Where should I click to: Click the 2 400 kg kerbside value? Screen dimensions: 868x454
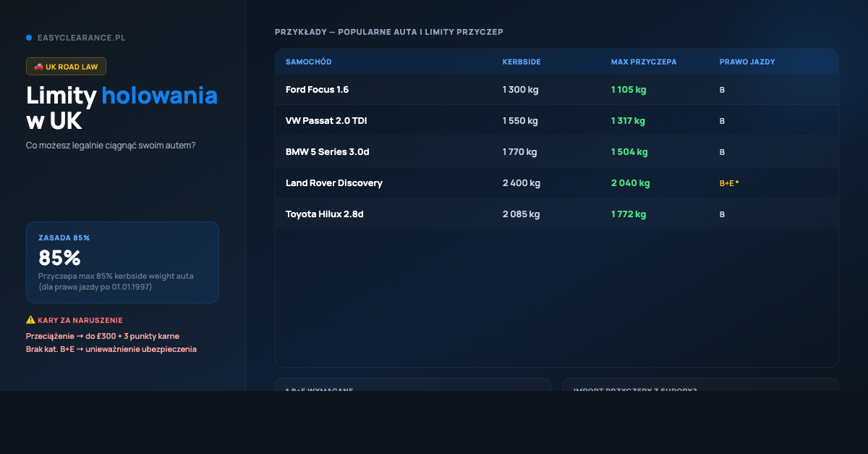522,183
